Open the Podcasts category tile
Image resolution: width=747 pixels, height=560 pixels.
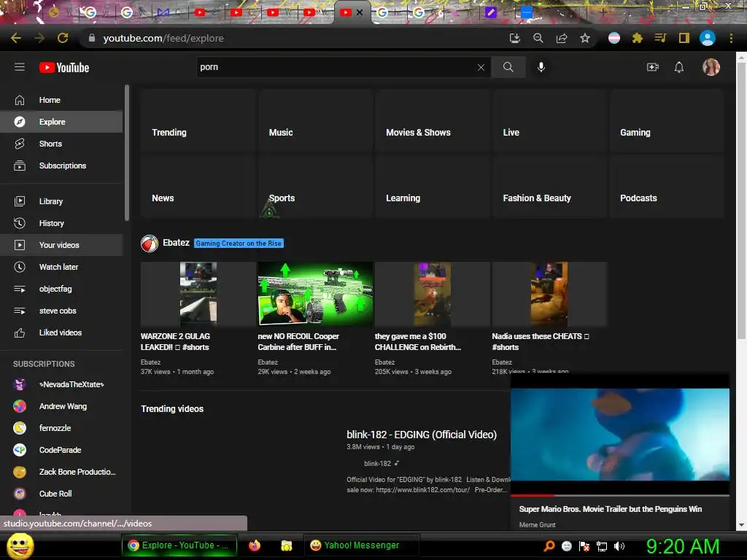tap(667, 187)
